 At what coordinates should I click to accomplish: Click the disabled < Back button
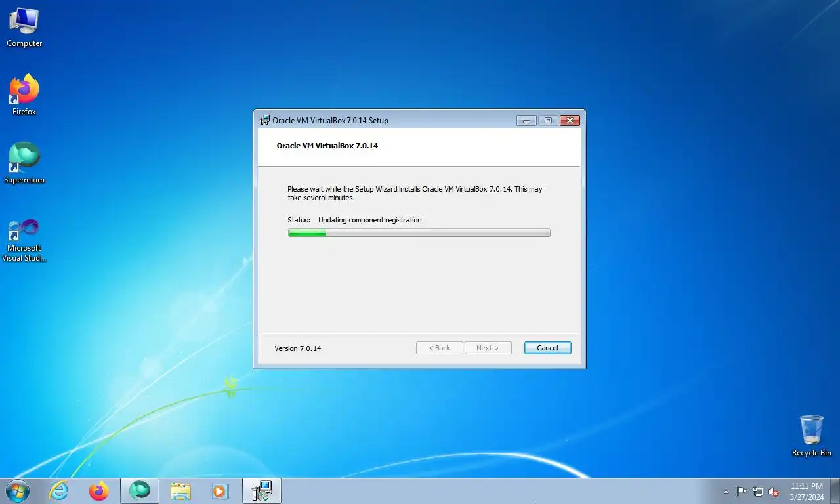pyautogui.click(x=439, y=348)
